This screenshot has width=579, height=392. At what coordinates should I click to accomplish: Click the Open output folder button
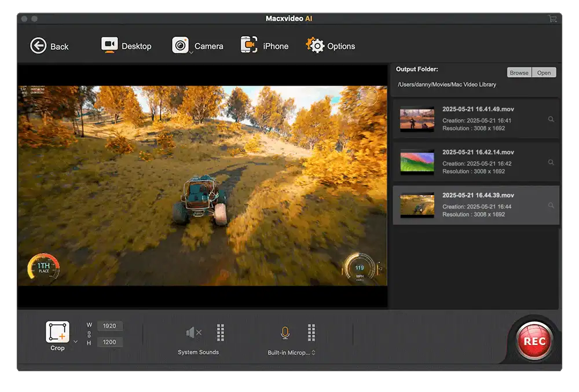coord(544,73)
